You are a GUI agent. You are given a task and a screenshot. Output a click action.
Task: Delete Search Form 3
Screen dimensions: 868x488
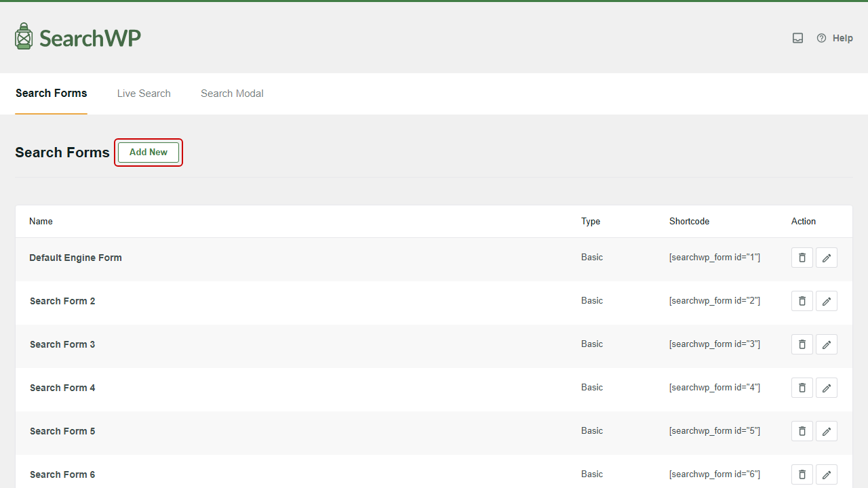802,344
